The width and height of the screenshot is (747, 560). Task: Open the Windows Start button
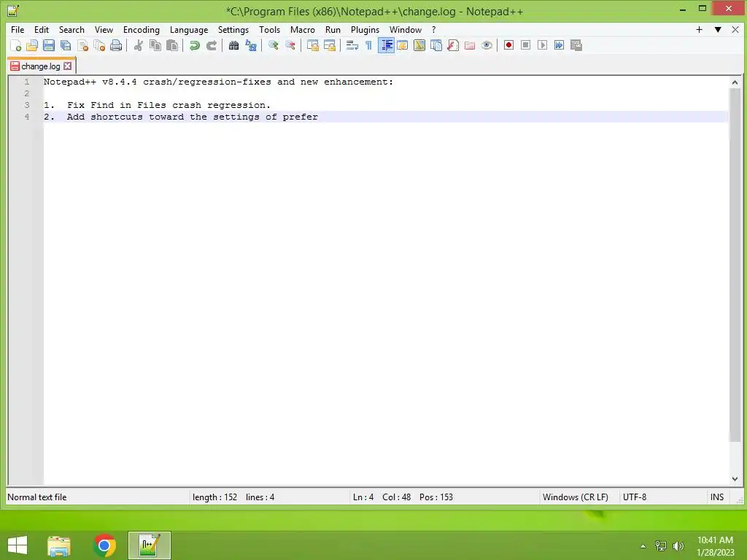[x=18, y=545]
